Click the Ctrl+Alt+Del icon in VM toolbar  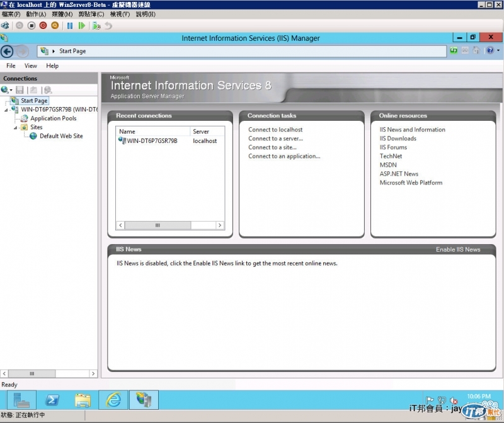pyautogui.click(x=5, y=25)
